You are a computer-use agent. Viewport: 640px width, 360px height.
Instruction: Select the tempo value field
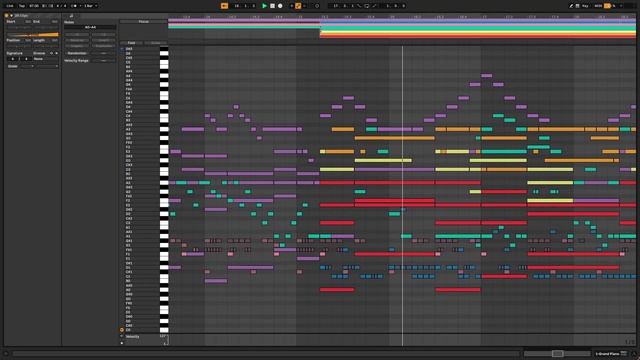click(34, 6)
